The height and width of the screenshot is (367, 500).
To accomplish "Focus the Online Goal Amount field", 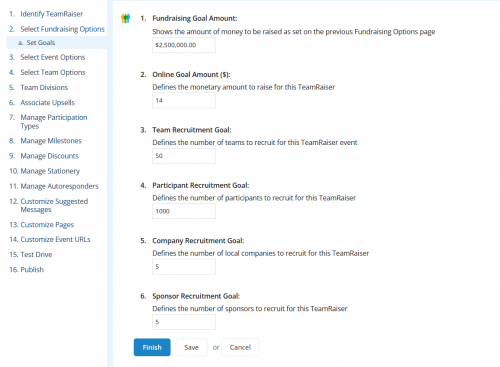I will pos(184,100).
